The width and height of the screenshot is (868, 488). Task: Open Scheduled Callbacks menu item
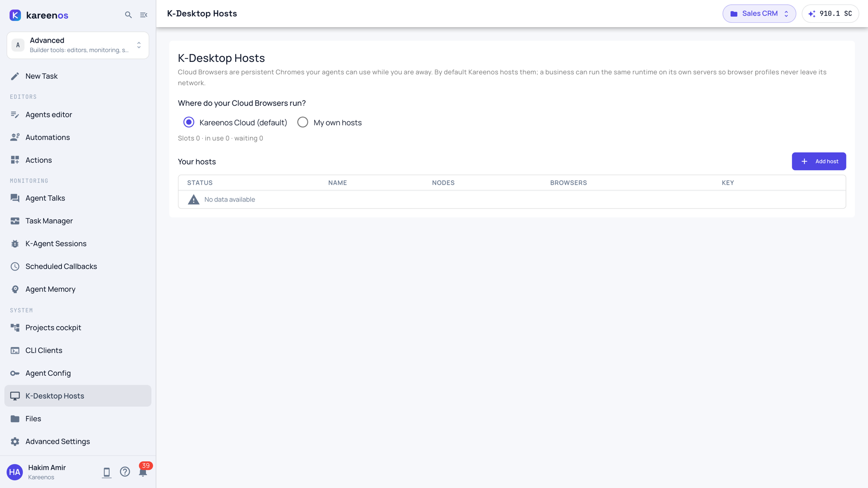78,266
